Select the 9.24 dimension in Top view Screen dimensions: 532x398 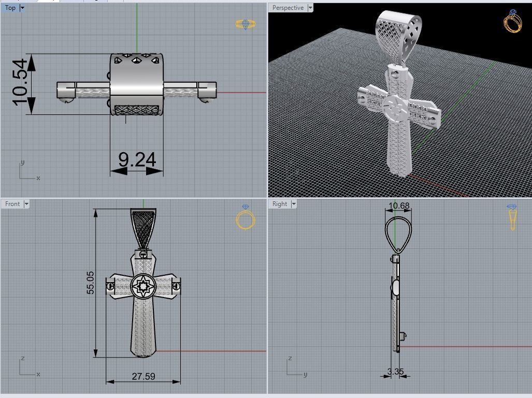(x=137, y=159)
